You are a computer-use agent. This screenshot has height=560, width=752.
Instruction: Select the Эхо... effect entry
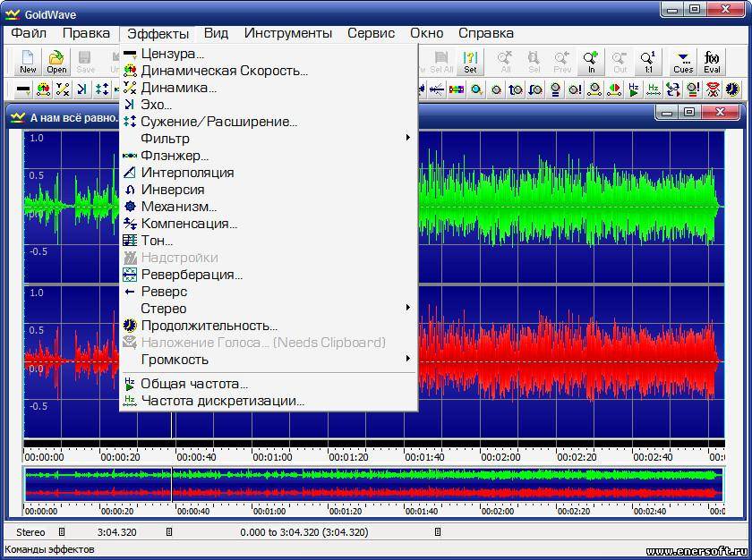[269, 105]
